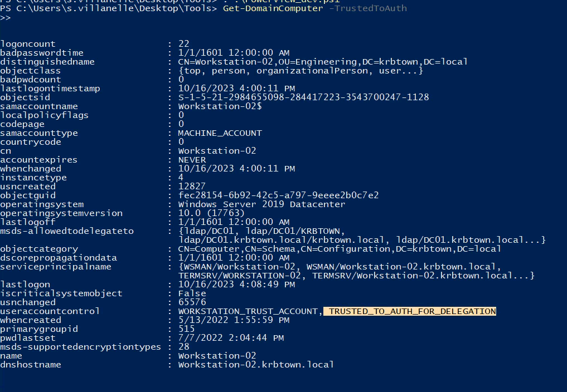Click the dnshostname Workstation-02.krbtown.local value

tap(256, 365)
